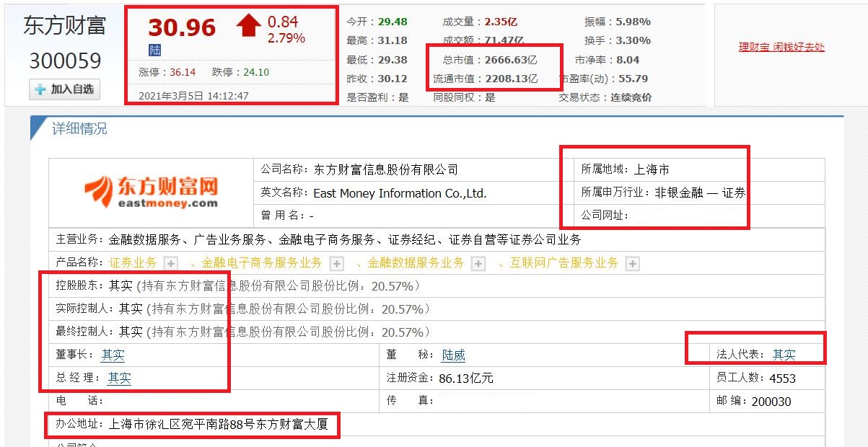Click the 所属申万行业 非银金融 — 证券 cell
The image size is (868, 447).
(700, 192)
